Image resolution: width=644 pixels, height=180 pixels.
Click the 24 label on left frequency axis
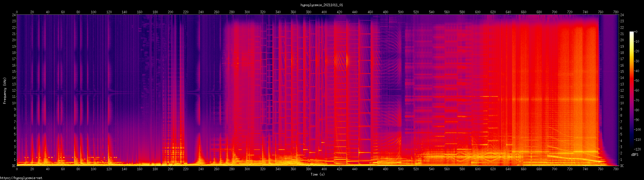click(x=14, y=15)
